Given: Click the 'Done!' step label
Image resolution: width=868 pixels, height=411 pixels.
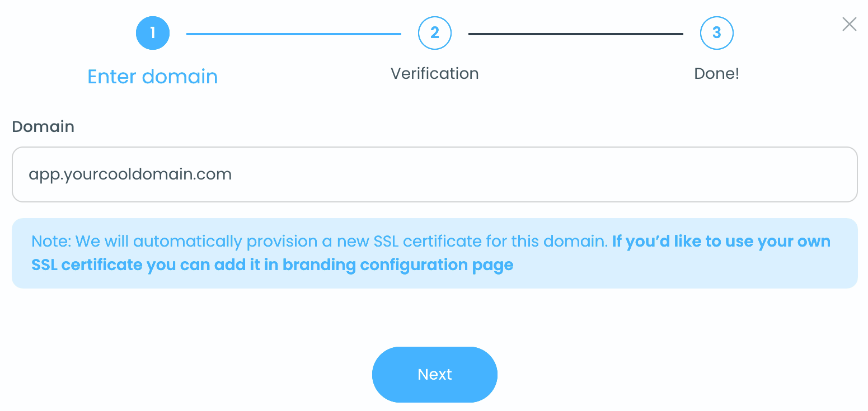Looking at the screenshot, I should click(716, 73).
